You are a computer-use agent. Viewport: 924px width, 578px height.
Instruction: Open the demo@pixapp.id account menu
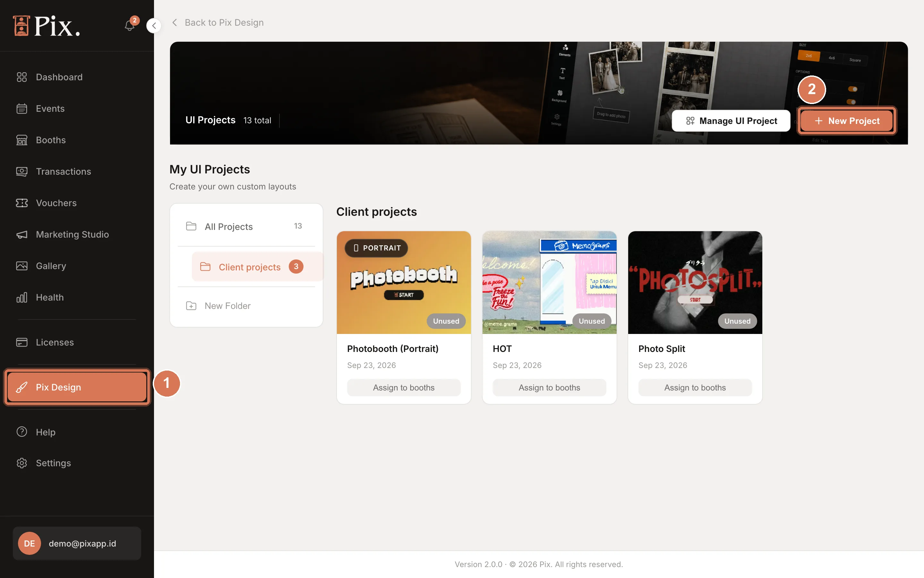coord(77,543)
